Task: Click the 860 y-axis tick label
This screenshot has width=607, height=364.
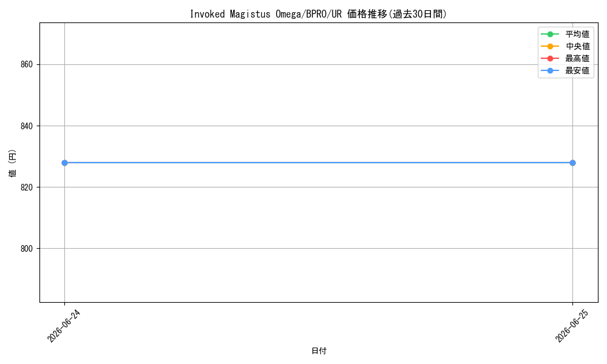Action: click(27, 64)
